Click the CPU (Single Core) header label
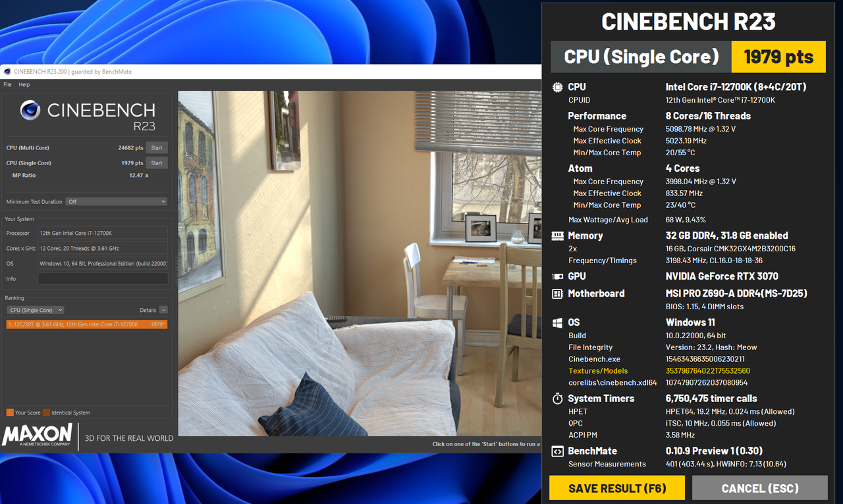843x504 pixels. pyautogui.click(x=641, y=57)
